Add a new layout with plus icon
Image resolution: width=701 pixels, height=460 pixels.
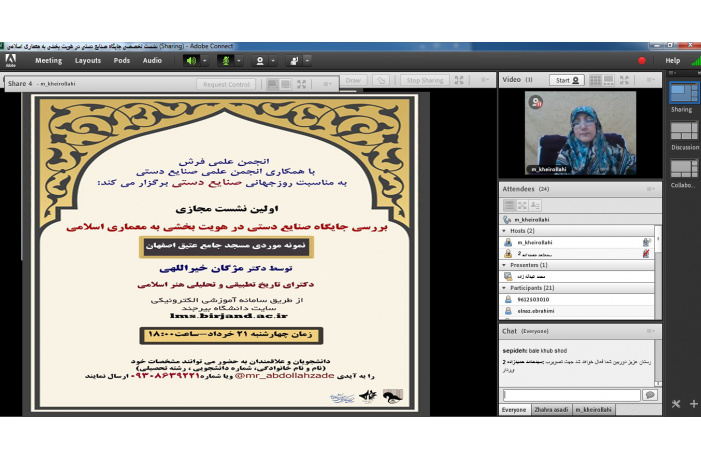[694, 404]
